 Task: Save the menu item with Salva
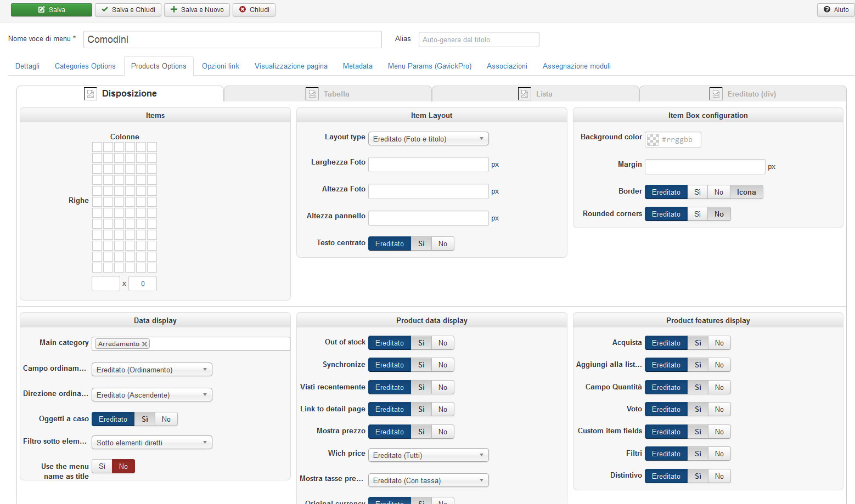52,10
